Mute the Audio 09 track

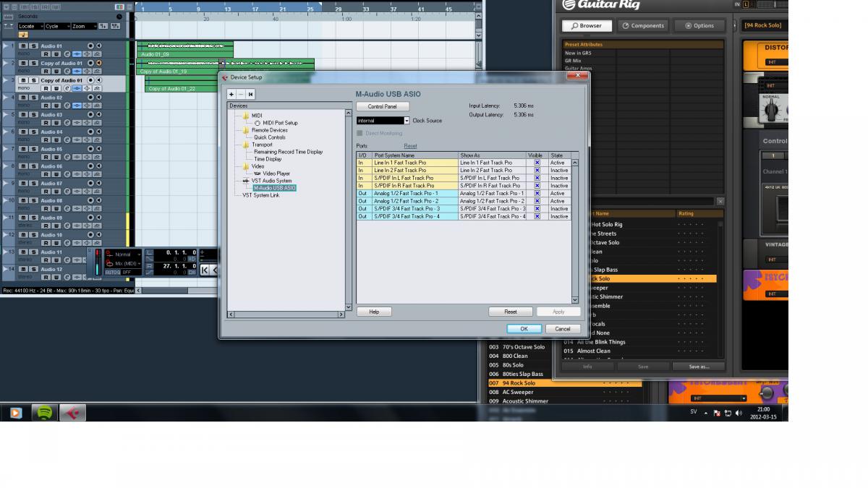(x=23, y=218)
